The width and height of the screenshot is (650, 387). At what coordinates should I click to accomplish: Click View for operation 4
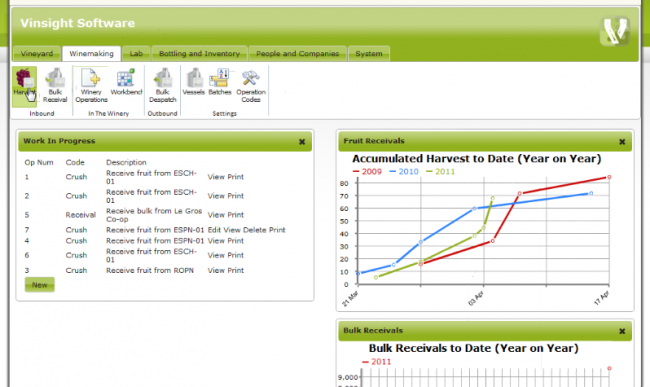tap(216, 240)
